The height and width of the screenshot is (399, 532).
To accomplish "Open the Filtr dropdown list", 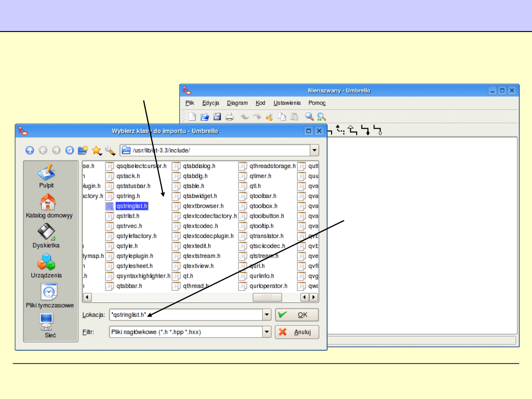I will pyautogui.click(x=266, y=332).
